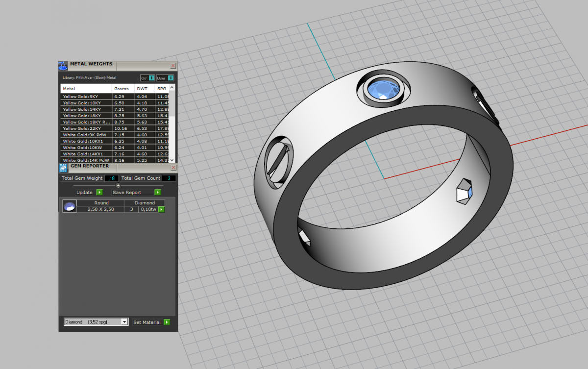Click the Metal Weights panel cone icon

63,66
